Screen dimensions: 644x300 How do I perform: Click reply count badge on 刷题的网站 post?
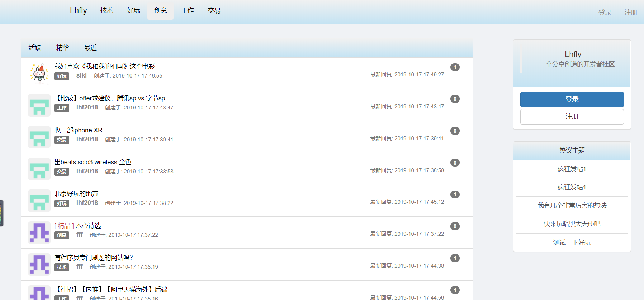455,258
